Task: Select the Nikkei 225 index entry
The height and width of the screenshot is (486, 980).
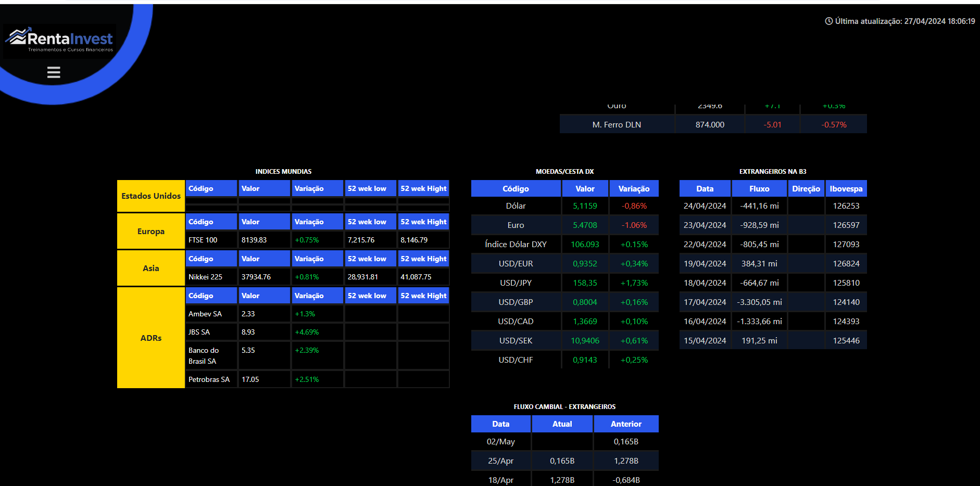Action: 205,277
